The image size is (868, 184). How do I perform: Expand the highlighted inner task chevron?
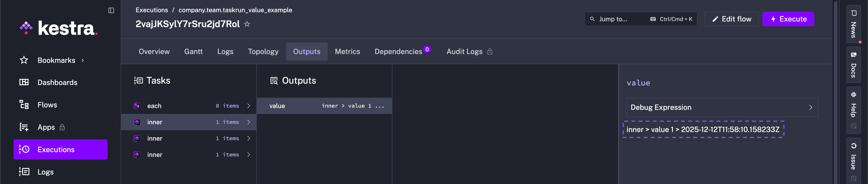[249, 122]
